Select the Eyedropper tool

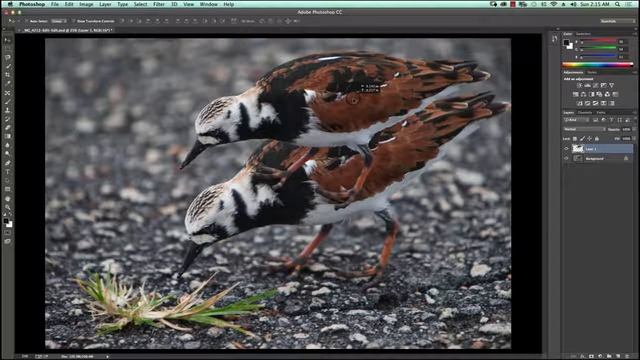coord(7,84)
